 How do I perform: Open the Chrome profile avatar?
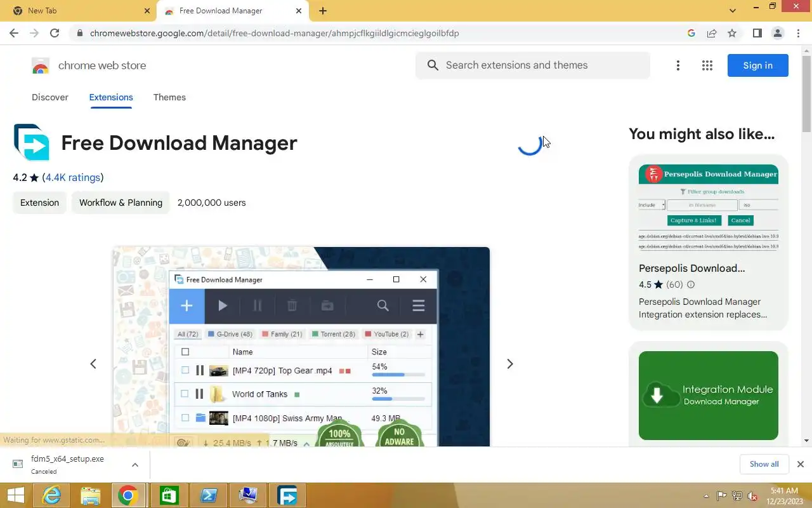777,33
